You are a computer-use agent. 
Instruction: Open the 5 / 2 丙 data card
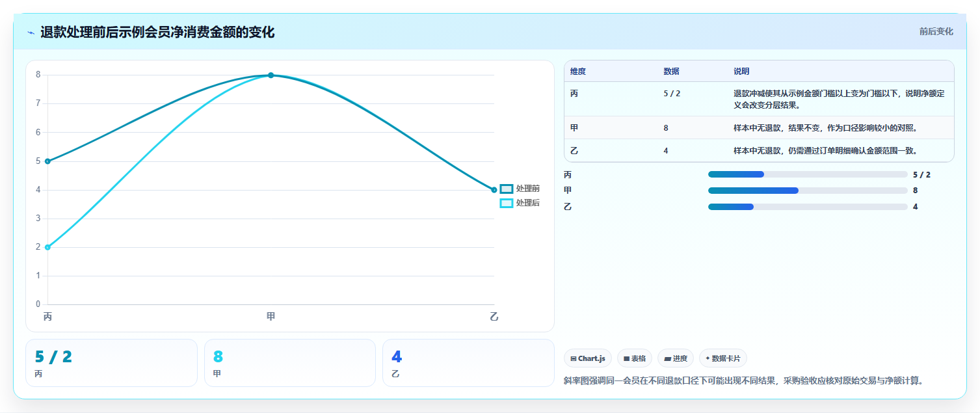111,363
